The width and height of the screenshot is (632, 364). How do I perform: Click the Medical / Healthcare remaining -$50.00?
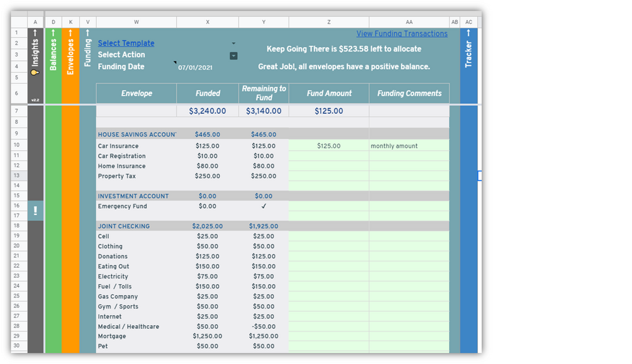[263, 326]
